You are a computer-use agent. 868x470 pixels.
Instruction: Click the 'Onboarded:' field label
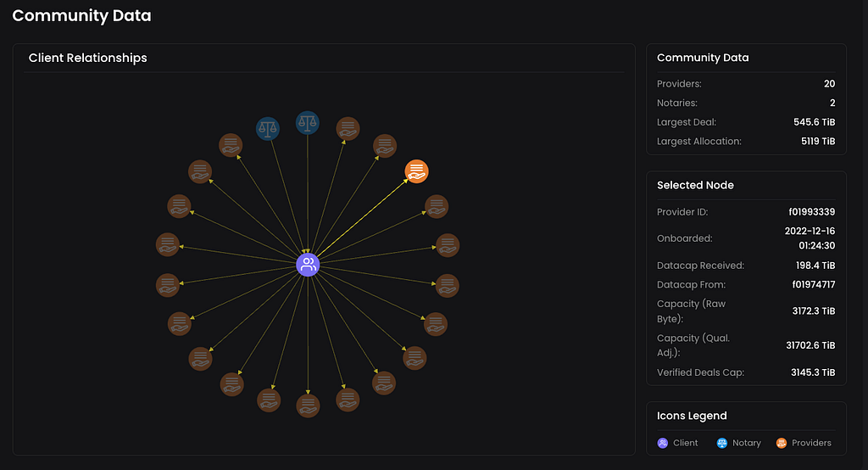pos(685,238)
